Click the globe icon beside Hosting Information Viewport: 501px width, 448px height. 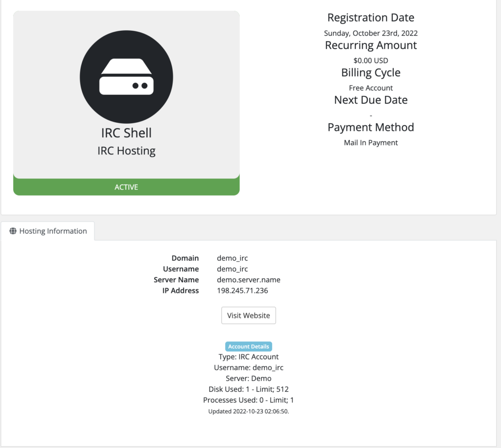[13, 231]
